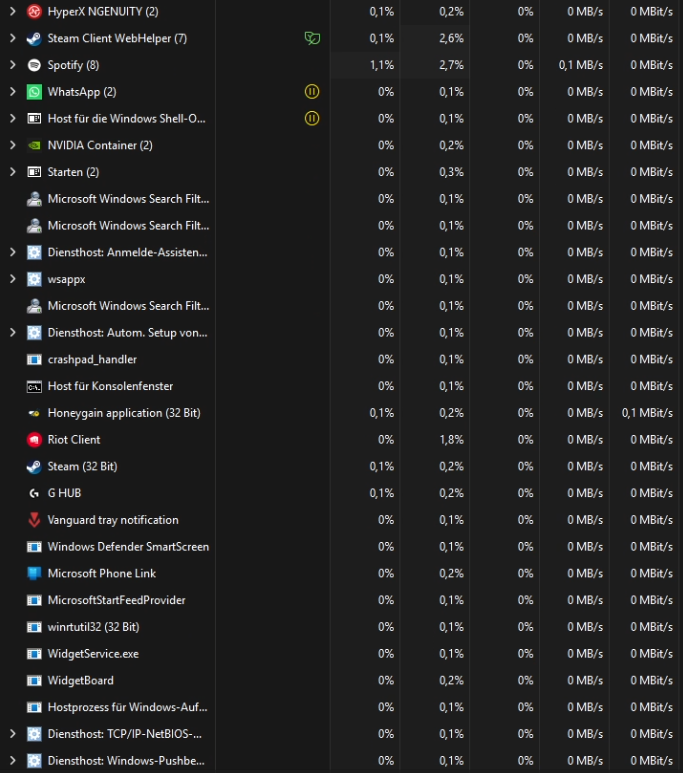The image size is (683, 773).
Task: Click WhatsApp's yellow suspended status icon
Action: (312, 92)
